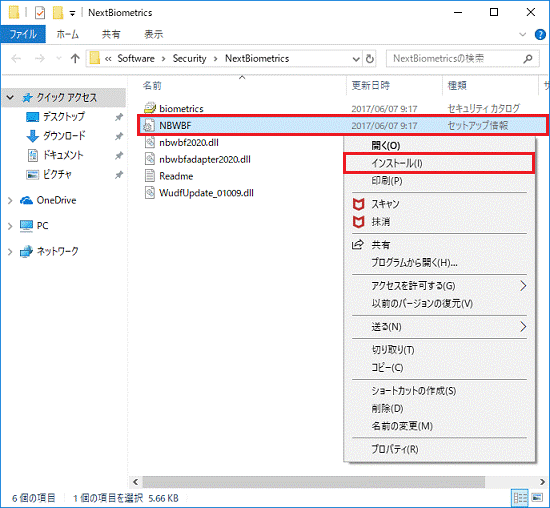Image resolution: width=550 pixels, height=508 pixels.
Task: Open ダウンロード in quick access
Action: tap(64, 136)
